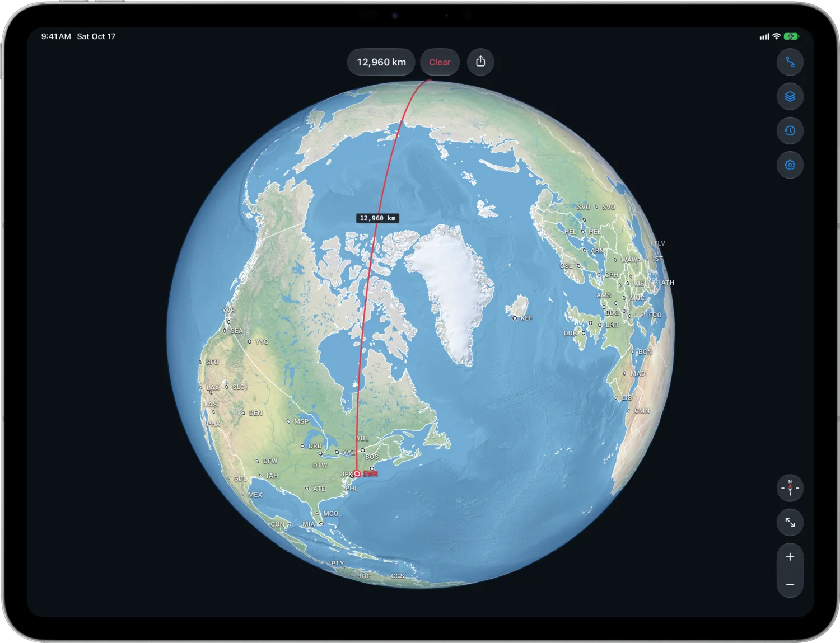Zoom out with the minus button
Screen dimensions: 840x643
tap(790, 584)
